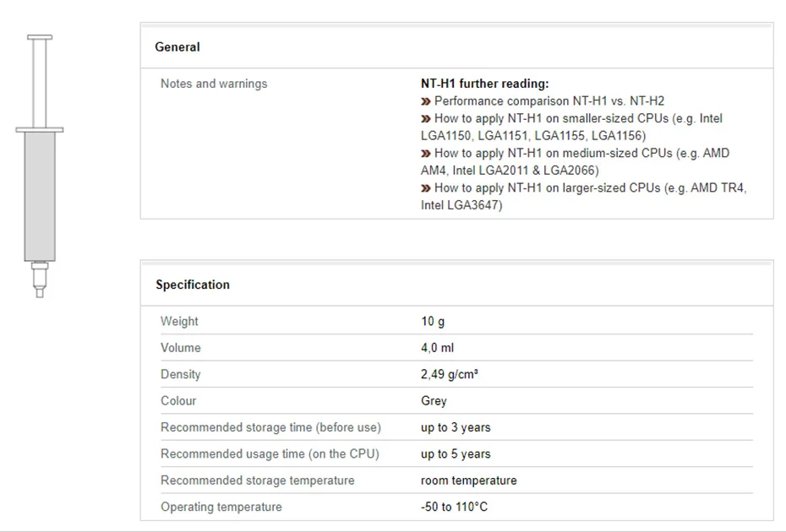
Task: Select the NT-H1 further reading heading
Action: [x=485, y=84]
